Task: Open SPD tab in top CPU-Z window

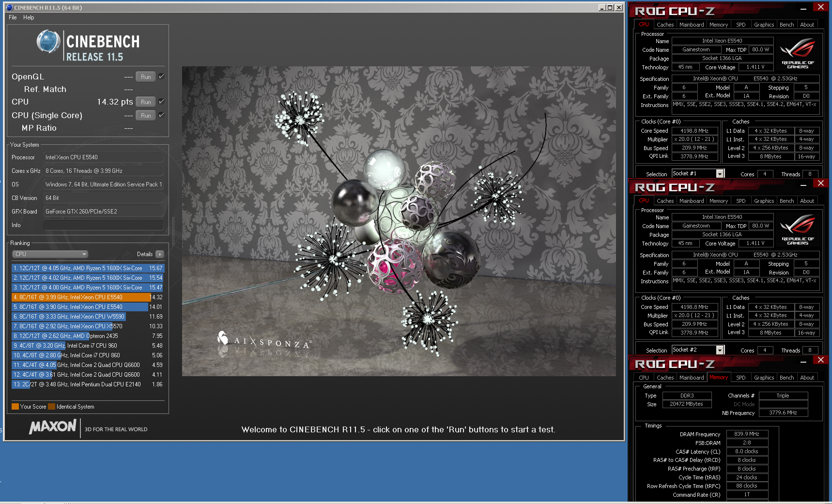Action: click(x=741, y=25)
